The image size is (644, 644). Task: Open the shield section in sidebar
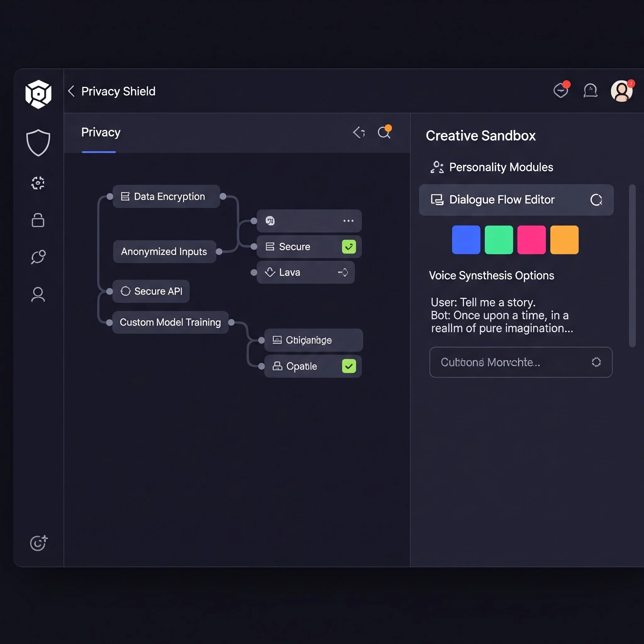[38, 142]
